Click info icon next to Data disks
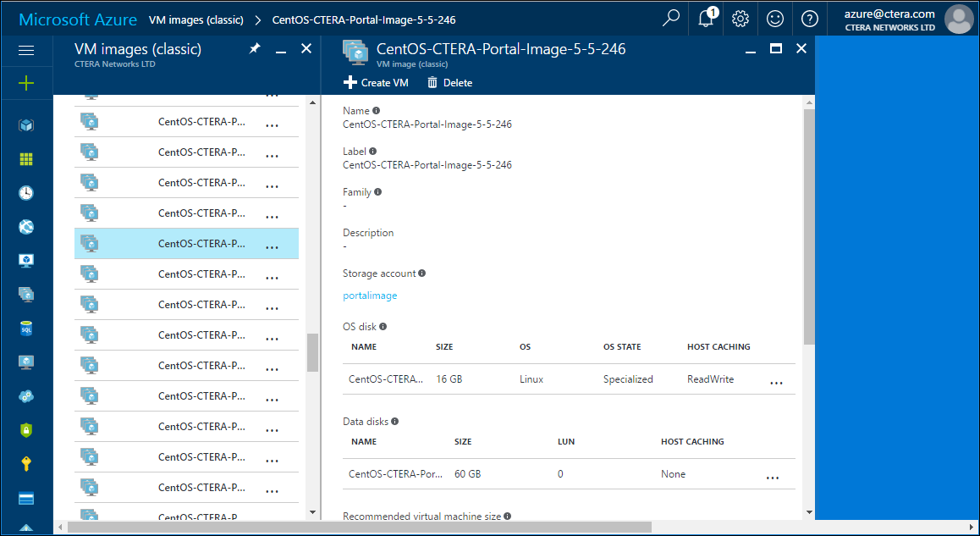The height and width of the screenshot is (536, 980). pos(395,422)
